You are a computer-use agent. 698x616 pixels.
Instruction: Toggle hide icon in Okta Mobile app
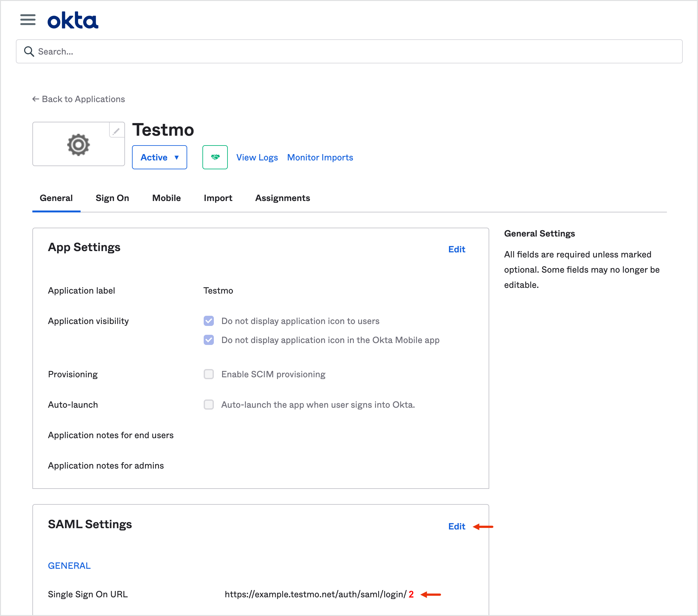209,340
